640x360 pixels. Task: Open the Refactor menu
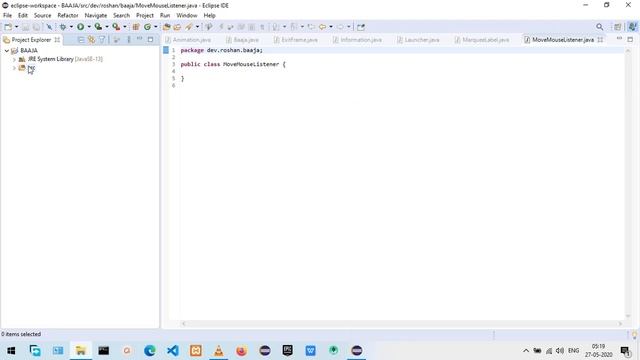click(x=68, y=16)
